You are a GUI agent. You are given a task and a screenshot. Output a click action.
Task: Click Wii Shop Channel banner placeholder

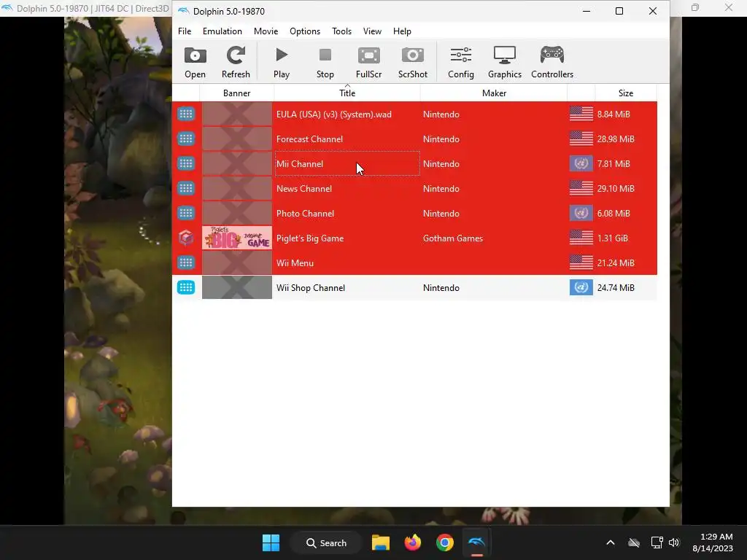[x=237, y=287]
